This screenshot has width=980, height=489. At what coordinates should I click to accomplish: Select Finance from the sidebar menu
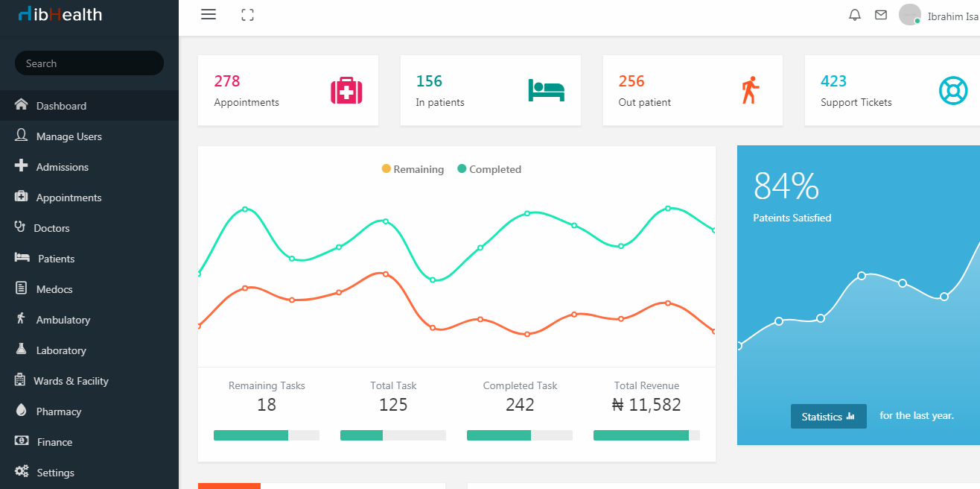click(x=52, y=441)
